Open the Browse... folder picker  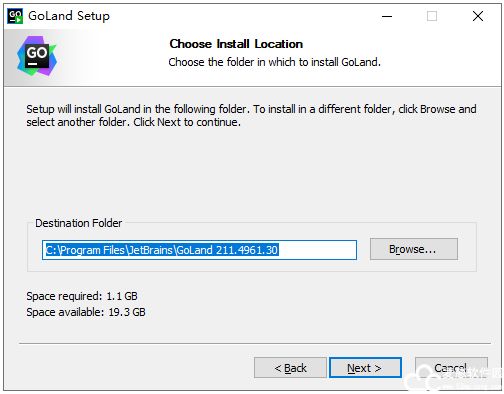pyautogui.click(x=414, y=249)
